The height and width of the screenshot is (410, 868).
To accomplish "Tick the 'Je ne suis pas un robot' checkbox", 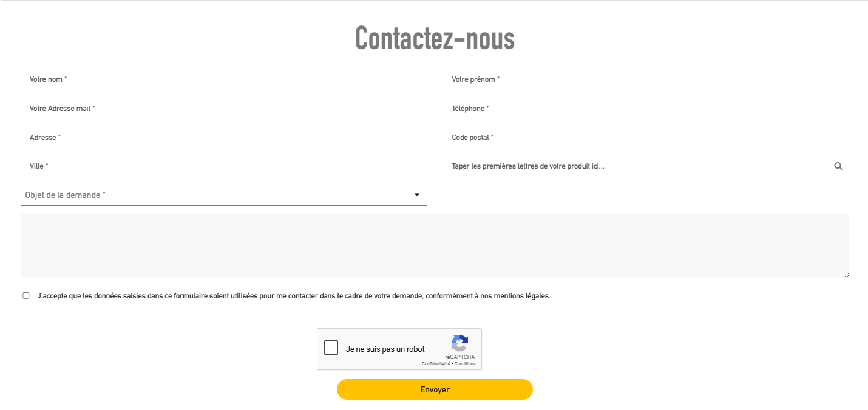I will pyautogui.click(x=331, y=348).
